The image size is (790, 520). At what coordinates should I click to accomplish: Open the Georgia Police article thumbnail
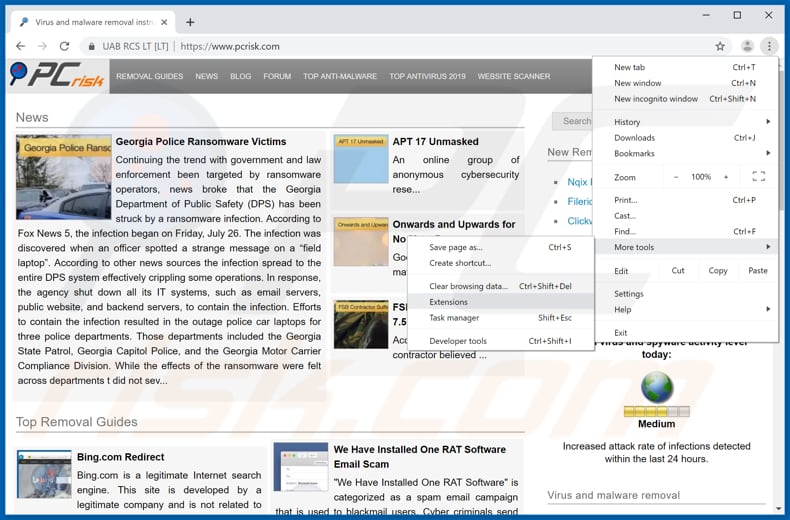[63, 177]
